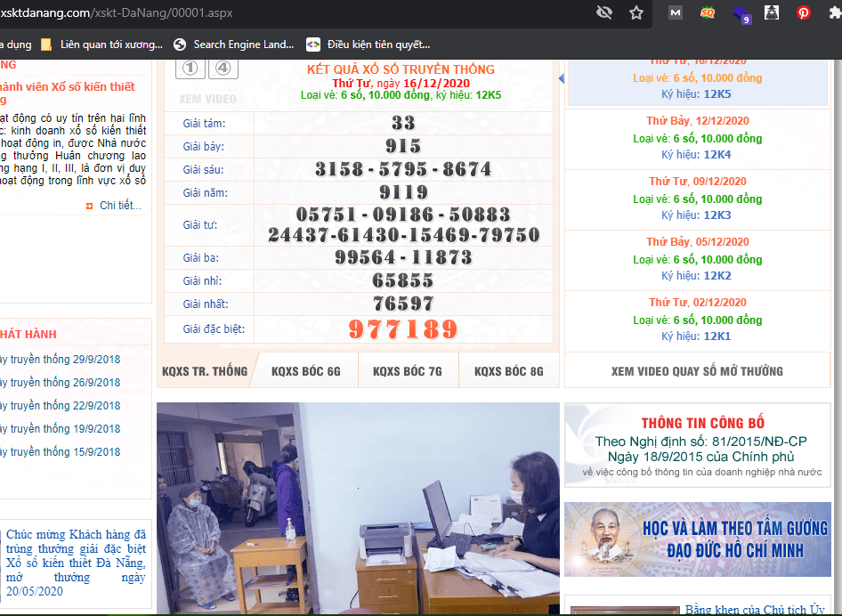Click the blocked content eye icon in address bar
842x616 pixels.
pyautogui.click(x=604, y=13)
